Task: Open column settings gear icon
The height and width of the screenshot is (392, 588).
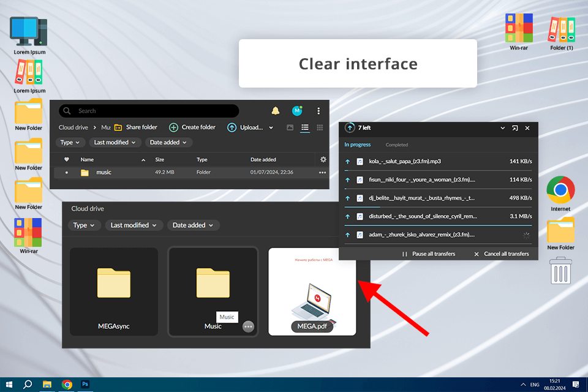Action: pyautogui.click(x=323, y=159)
